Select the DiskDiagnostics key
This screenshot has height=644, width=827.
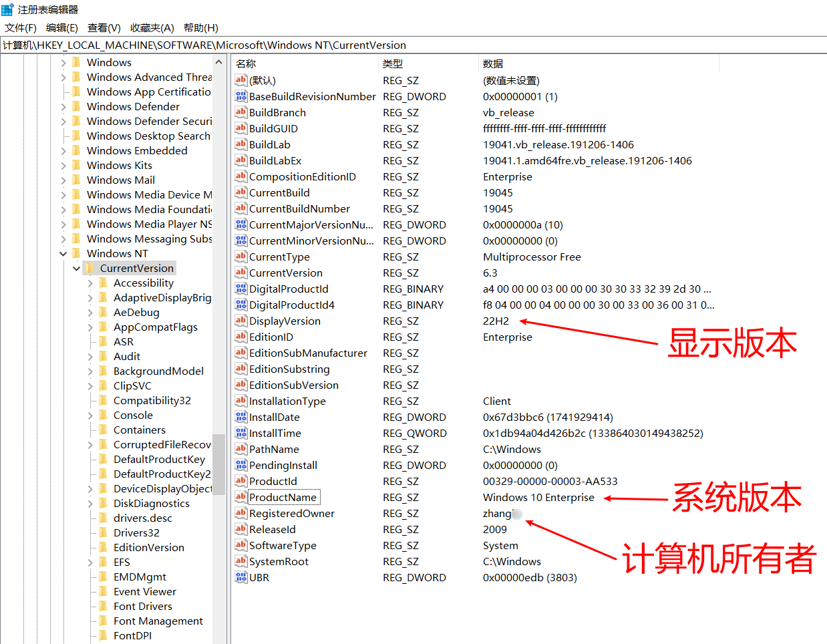coord(152,503)
